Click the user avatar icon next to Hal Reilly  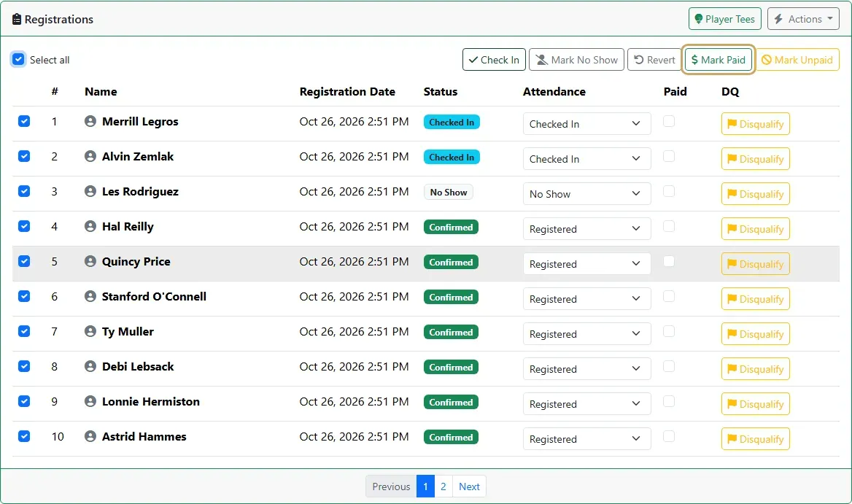pos(90,227)
